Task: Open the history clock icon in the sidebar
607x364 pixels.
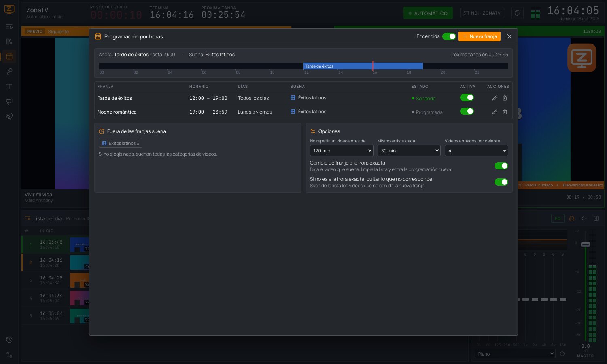Action: [9, 340]
